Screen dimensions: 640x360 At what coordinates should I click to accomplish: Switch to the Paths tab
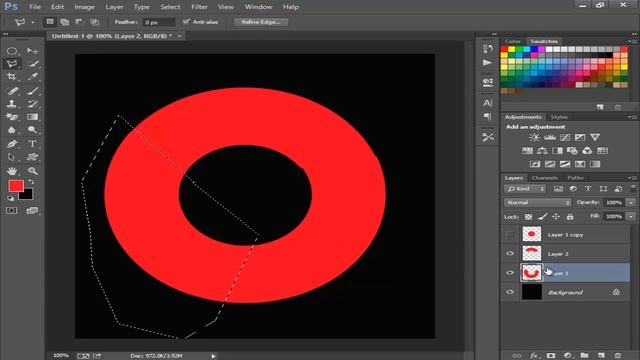(576, 178)
